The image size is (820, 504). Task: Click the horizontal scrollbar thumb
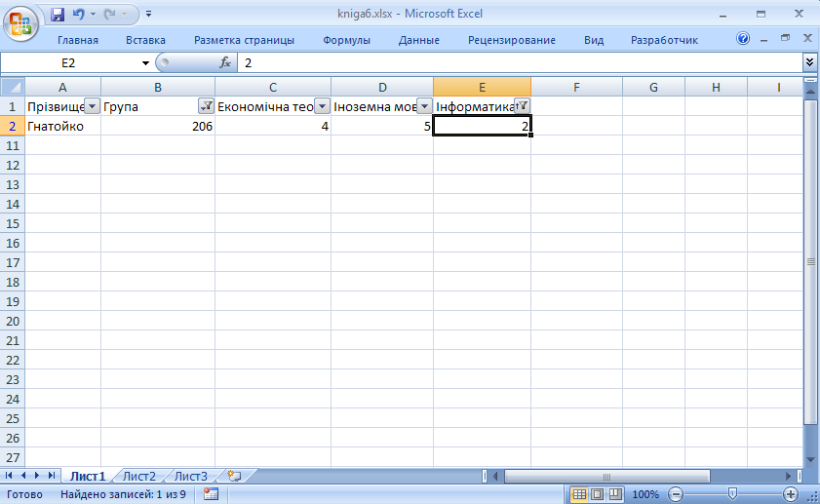pyautogui.click(x=606, y=477)
